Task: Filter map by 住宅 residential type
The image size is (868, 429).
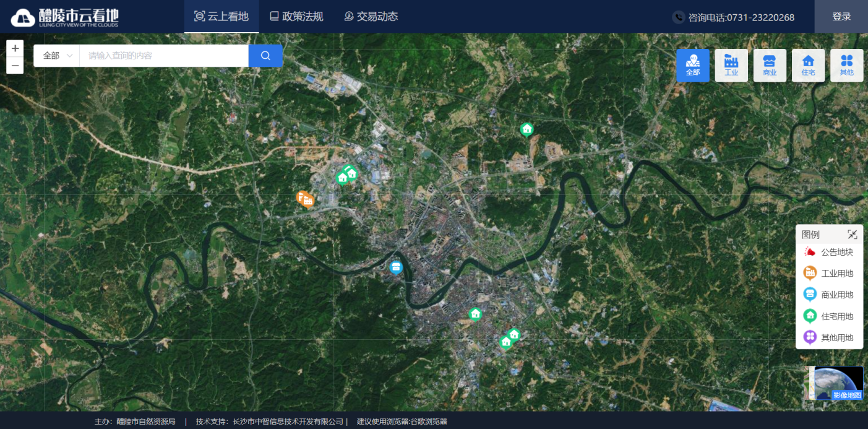Action: (x=808, y=66)
